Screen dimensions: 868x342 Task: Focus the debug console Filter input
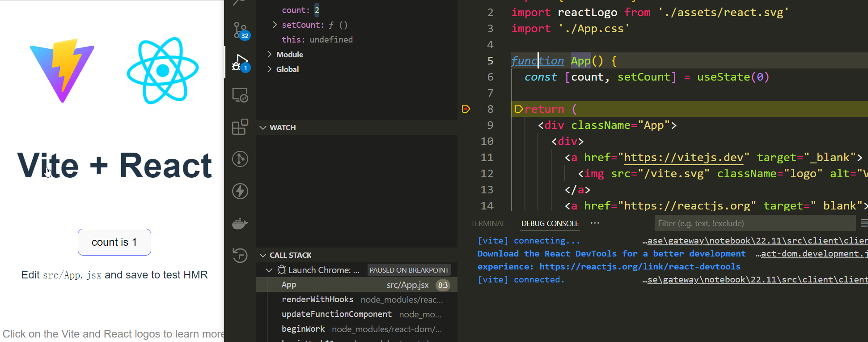755,223
